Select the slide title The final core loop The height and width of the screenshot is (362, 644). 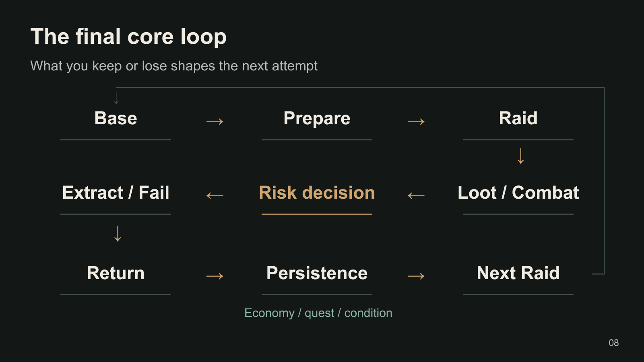[x=129, y=37]
